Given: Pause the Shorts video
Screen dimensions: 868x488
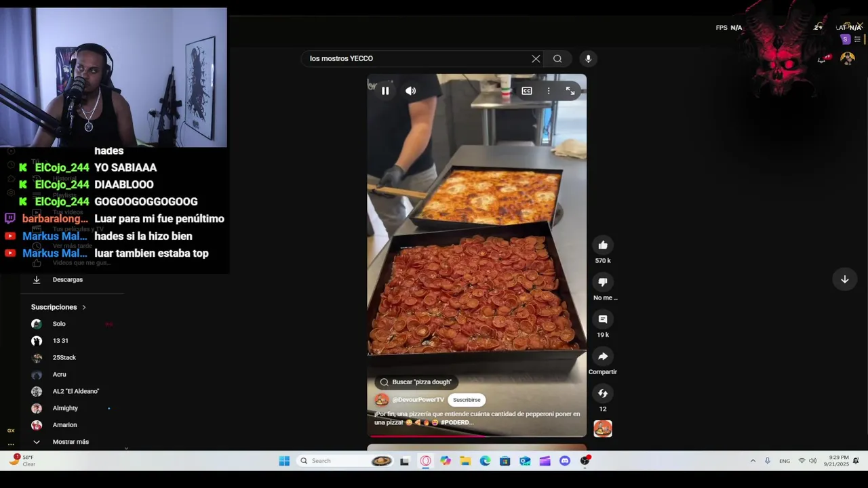Looking at the screenshot, I should 385,91.
